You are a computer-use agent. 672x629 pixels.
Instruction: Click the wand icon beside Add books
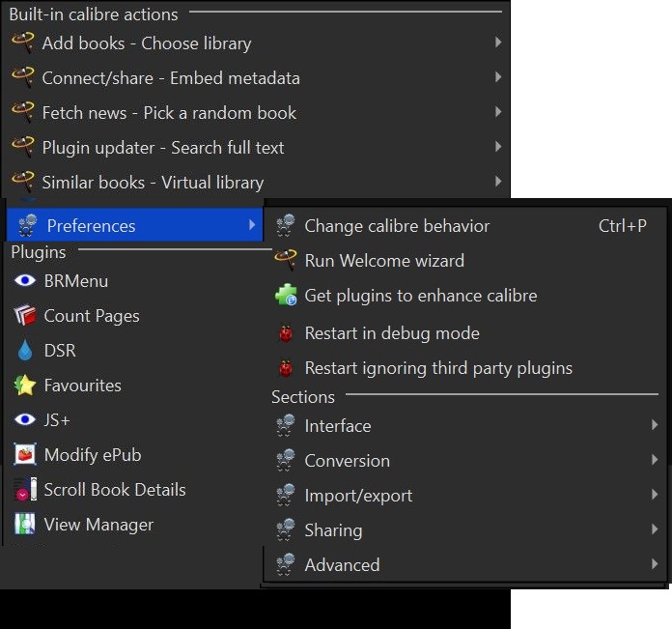click(23, 43)
